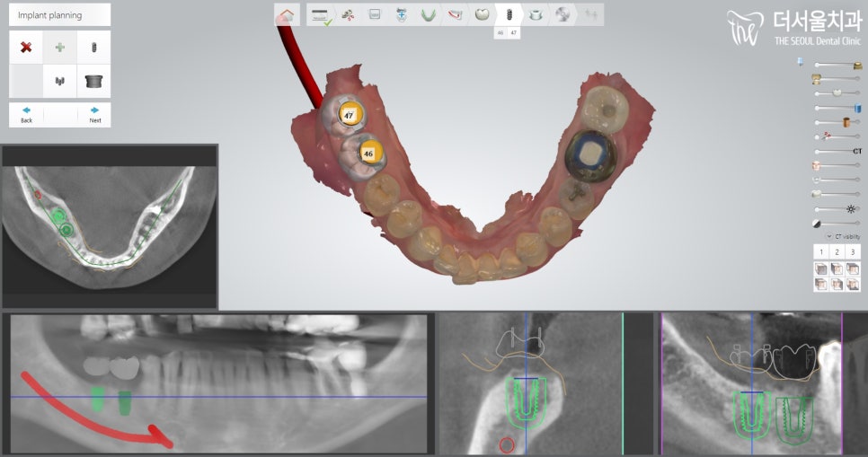This screenshot has width=868, height=457.
Task: Go to the crown design workflow step
Action: pos(482,14)
